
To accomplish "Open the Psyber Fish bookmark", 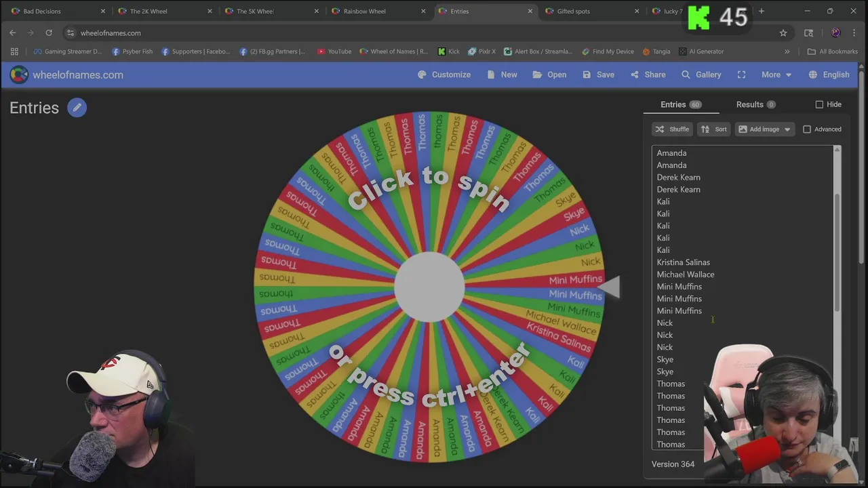I will pyautogui.click(x=132, y=52).
